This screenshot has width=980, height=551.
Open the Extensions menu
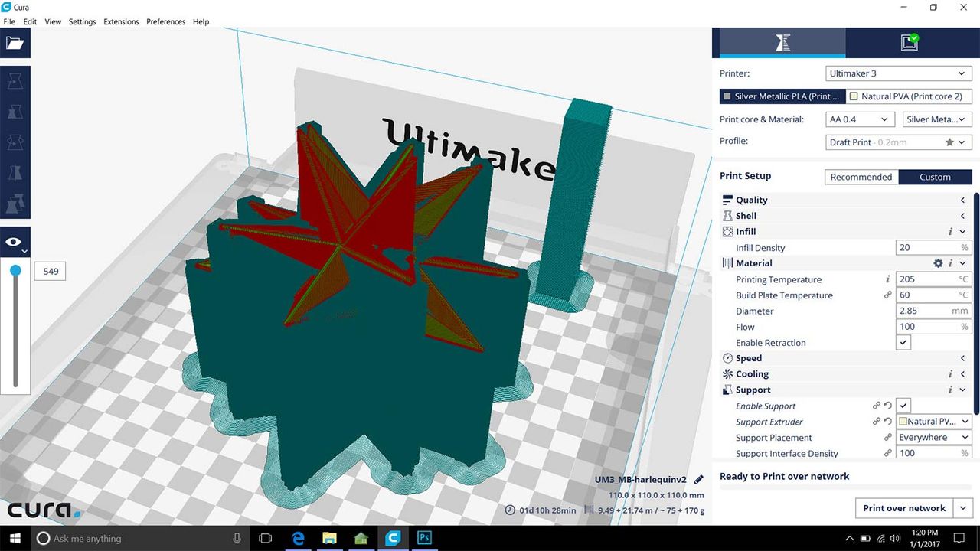point(121,21)
